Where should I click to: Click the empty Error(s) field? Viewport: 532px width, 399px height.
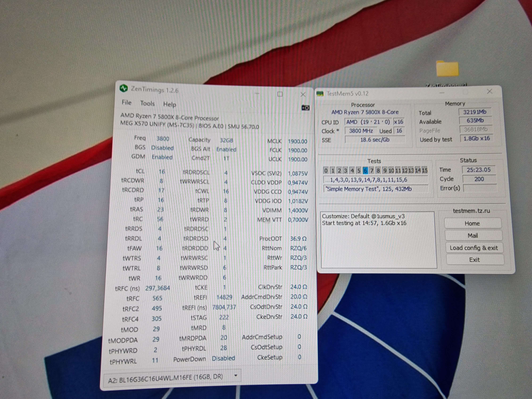pyautogui.click(x=480, y=188)
